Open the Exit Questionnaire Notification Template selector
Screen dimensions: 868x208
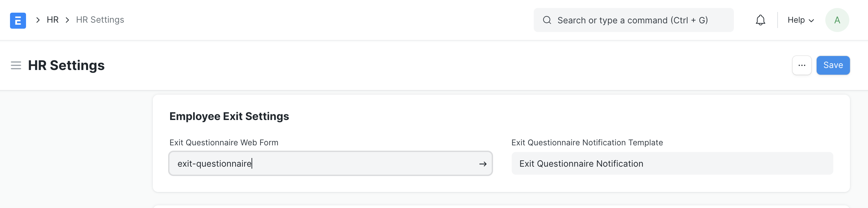672,164
